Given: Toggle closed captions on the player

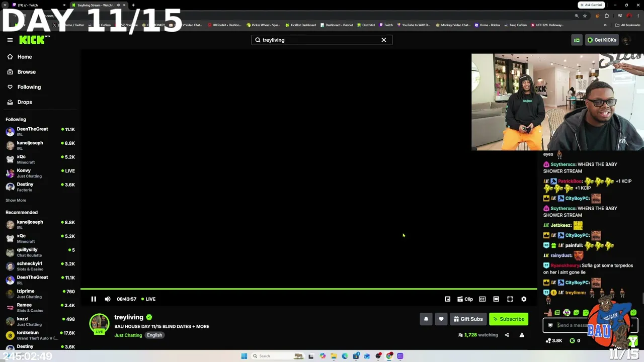Looking at the screenshot, I should pos(482,299).
